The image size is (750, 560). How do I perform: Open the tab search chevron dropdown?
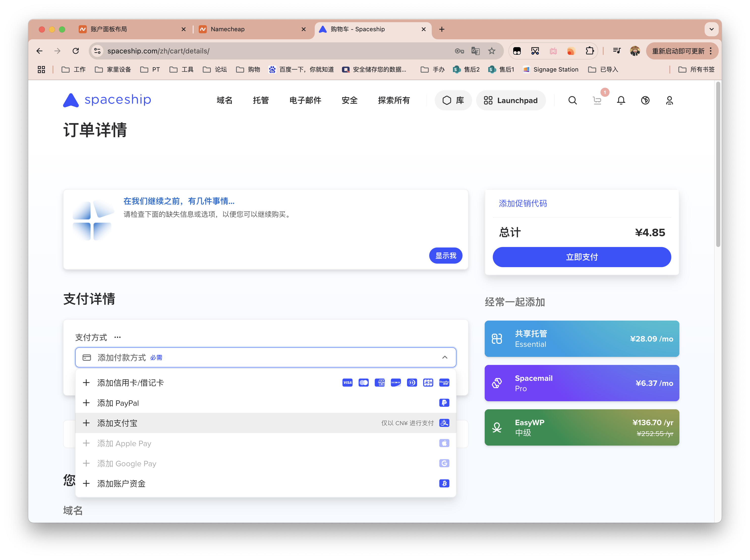[x=711, y=29]
